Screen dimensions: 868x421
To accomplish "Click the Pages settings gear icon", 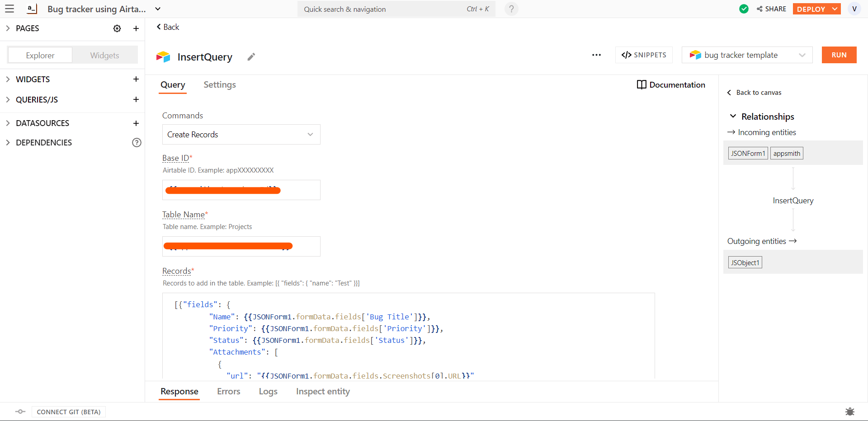I will 117,28.
